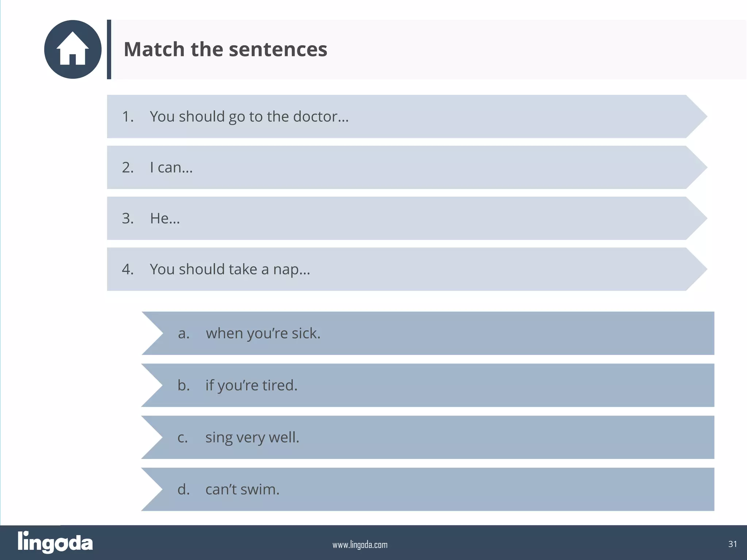
Task: Choose answer a 'when you're sick.'
Action: (x=427, y=333)
